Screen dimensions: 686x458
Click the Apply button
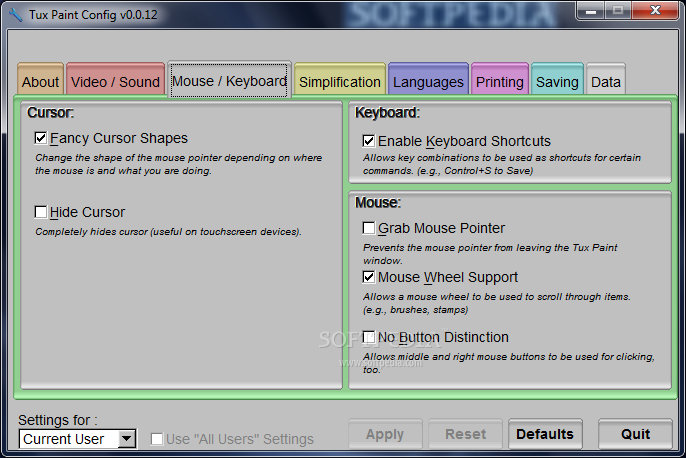(x=385, y=434)
